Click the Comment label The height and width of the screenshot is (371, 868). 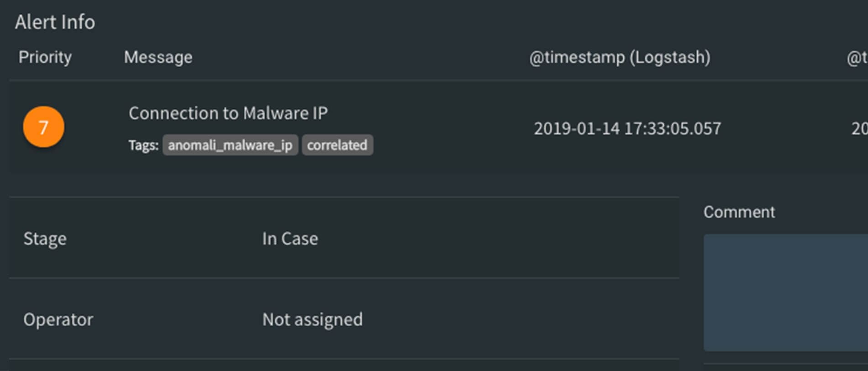point(739,212)
